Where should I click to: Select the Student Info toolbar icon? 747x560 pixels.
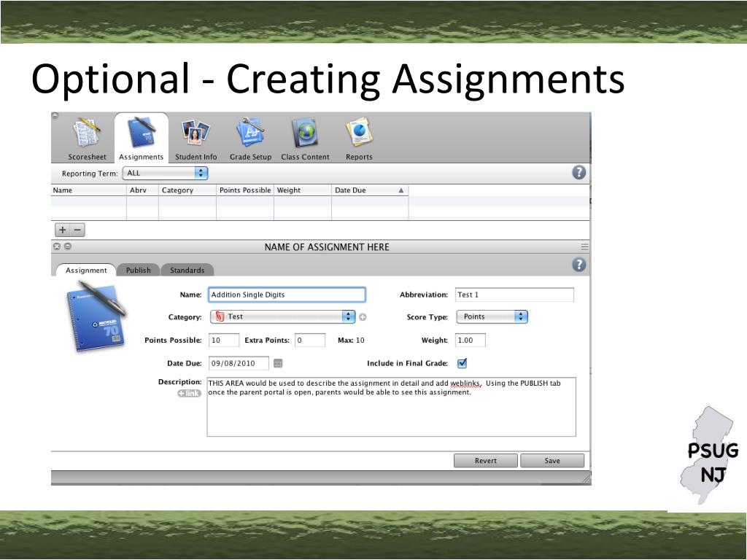coord(196,135)
